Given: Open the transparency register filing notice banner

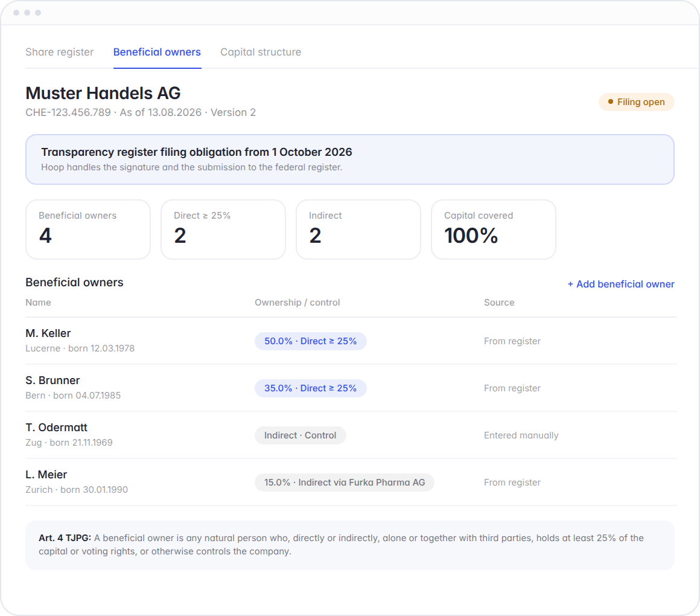Looking at the screenshot, I should [x=350, y=159].
